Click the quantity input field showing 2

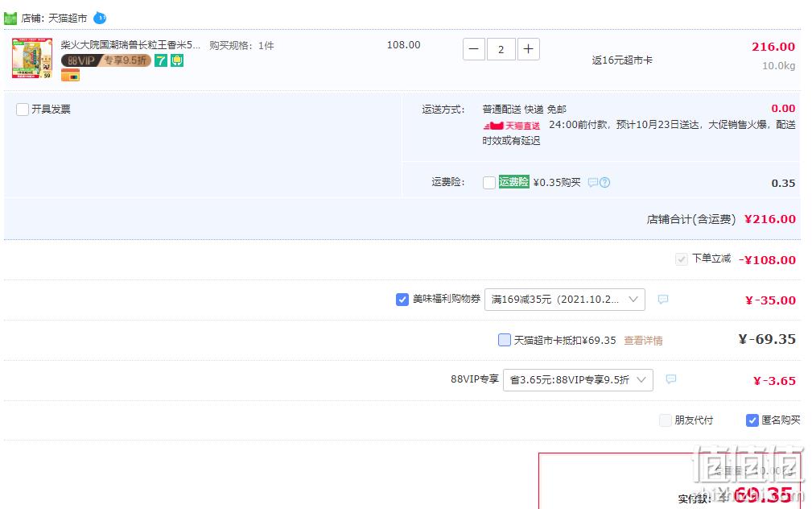click(501, 49)
